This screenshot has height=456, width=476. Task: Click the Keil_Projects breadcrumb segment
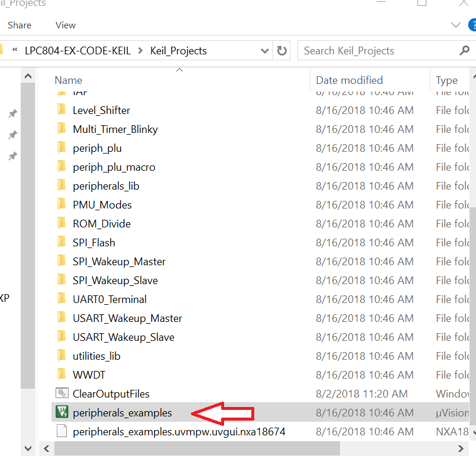179,51
